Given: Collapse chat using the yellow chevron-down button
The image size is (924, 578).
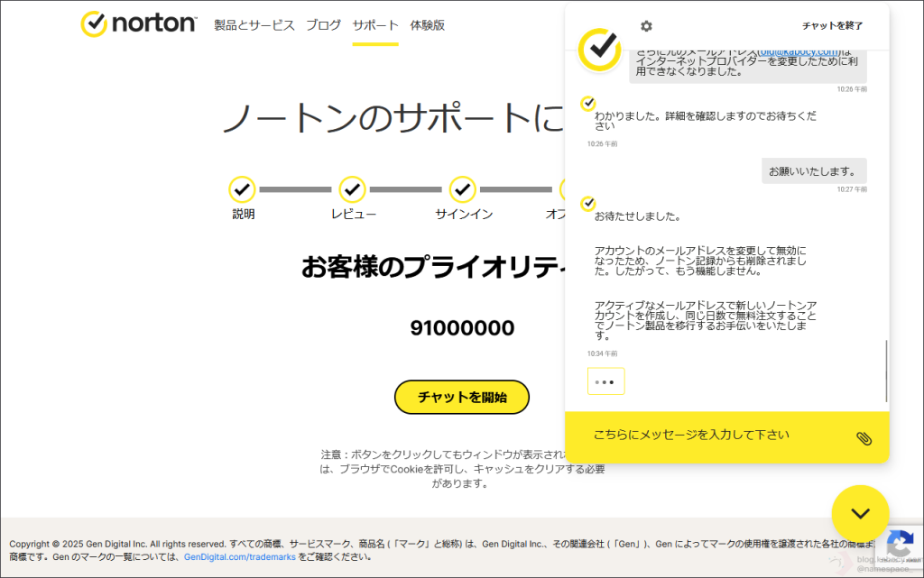Looking at the screenshot, I should [860, 514].
